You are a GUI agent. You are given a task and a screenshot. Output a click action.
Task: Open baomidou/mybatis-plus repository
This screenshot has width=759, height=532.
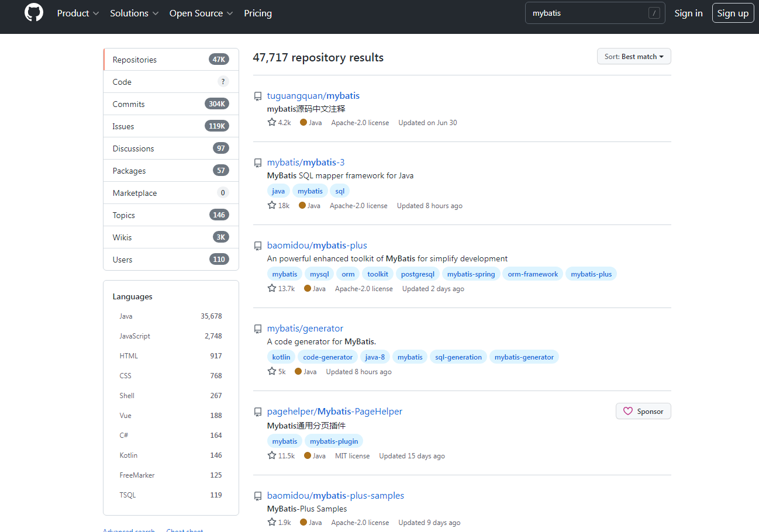317,246
